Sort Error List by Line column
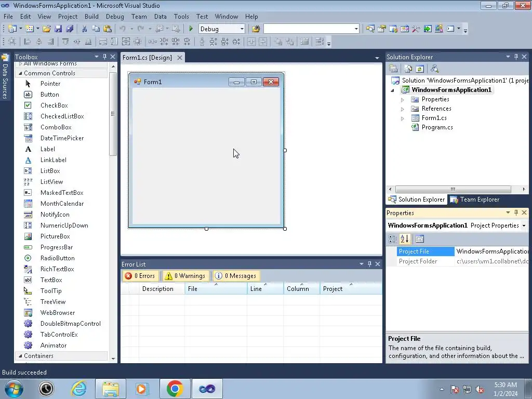 point(265,289)
